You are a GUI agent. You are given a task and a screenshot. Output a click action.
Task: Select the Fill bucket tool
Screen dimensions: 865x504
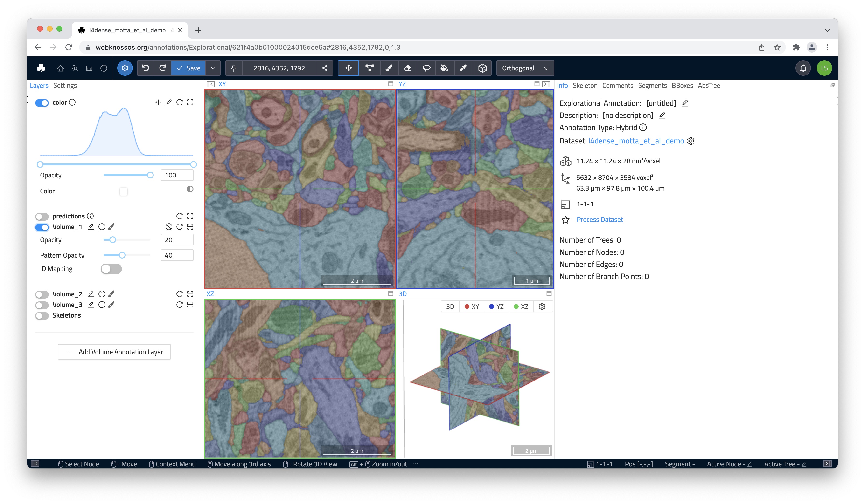coord(445,68)
